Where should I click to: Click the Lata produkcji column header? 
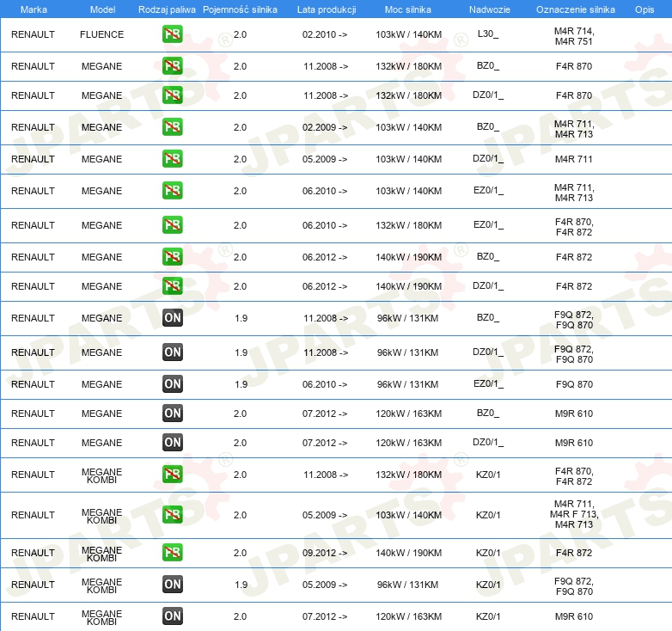point(327,9)
